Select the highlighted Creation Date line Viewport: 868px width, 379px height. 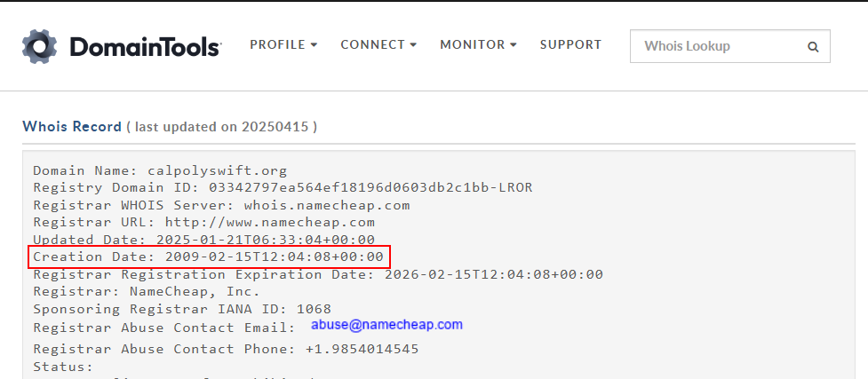(x=210, y=257)
